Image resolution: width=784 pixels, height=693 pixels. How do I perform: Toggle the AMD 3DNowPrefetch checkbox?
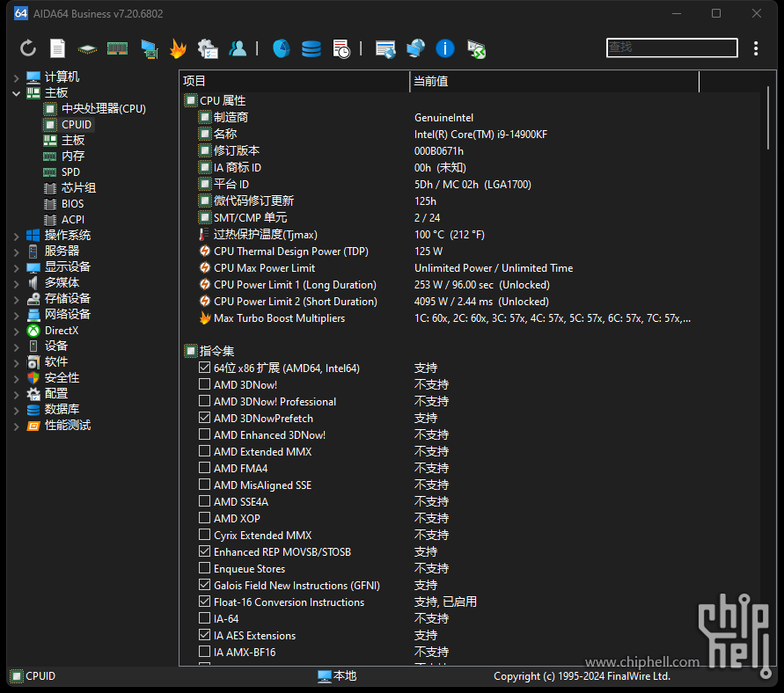(x=204, y=417)
